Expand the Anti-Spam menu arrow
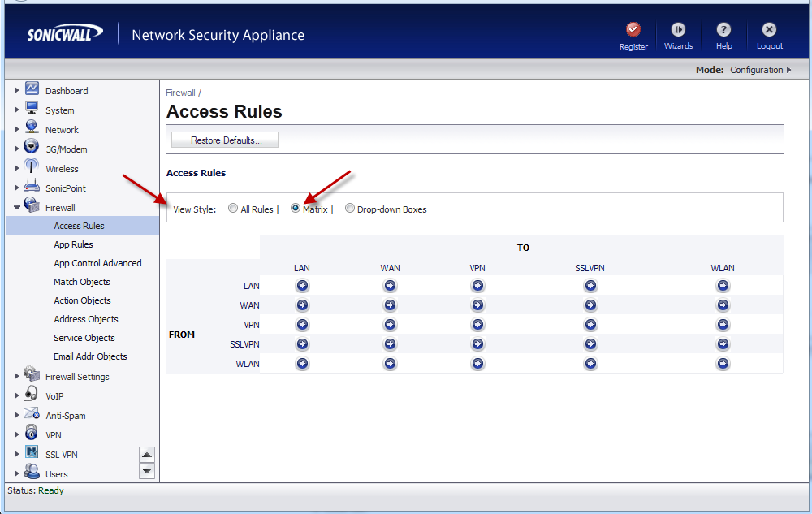 click(x=16, y=415)
